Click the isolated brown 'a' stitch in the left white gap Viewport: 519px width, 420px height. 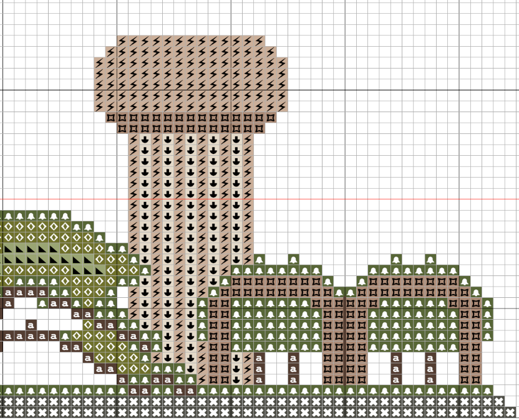tap(31, 325)
